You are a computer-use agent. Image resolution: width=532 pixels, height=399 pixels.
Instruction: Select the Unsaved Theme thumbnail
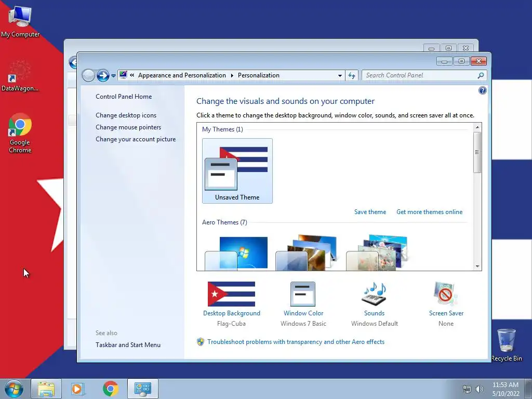237,170
